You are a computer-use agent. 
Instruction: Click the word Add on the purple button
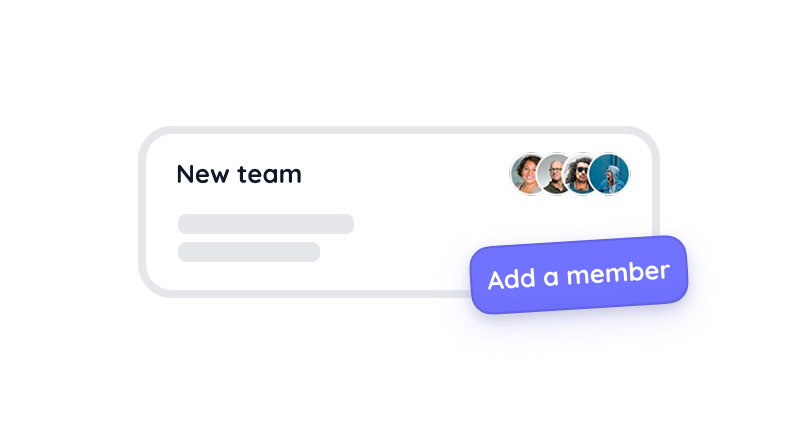pos(512,279)
